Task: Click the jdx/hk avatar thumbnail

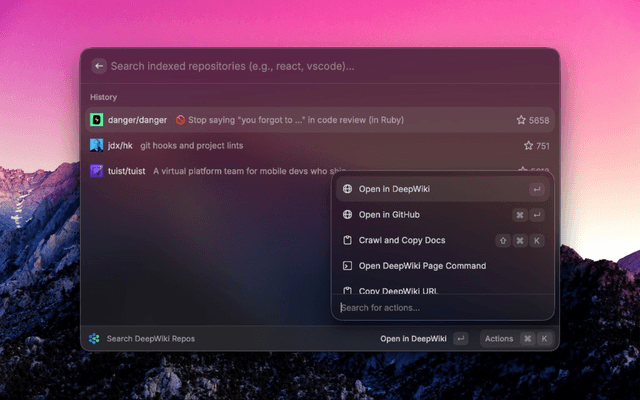Action: (x=96, y=145)
